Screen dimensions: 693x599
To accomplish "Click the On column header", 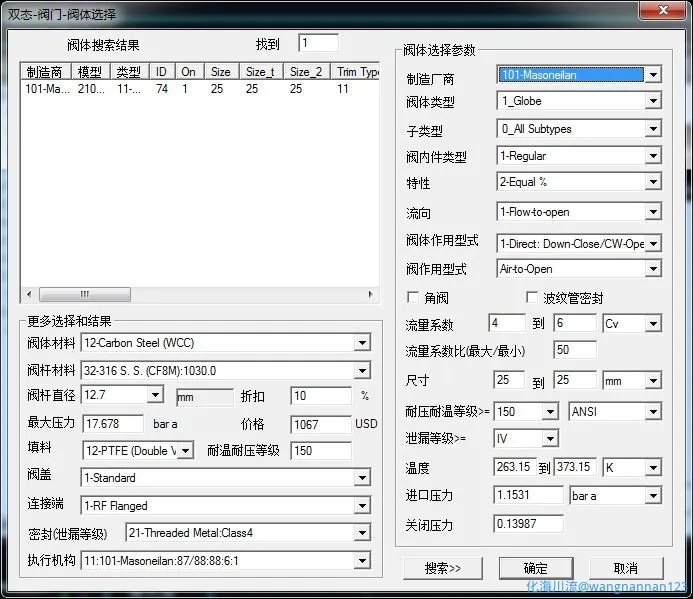I will pyautogui.click(x=190, y=71).
